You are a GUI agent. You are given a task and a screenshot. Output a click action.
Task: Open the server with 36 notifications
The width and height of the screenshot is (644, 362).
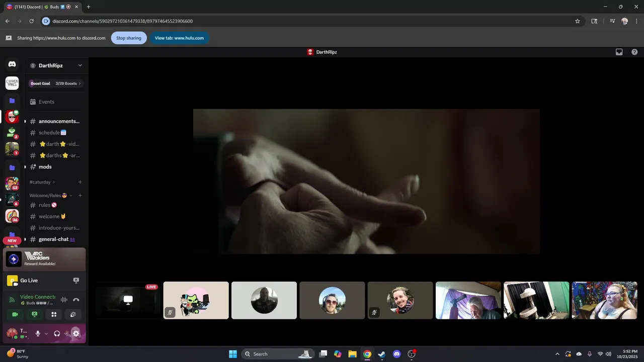(12, 216)
